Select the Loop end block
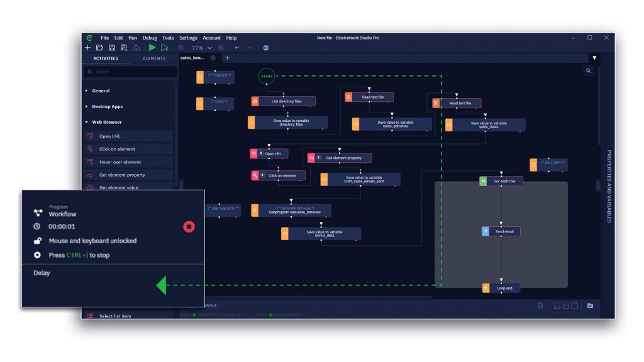Viewport: 644px width, 362px height. click(501, 288)
